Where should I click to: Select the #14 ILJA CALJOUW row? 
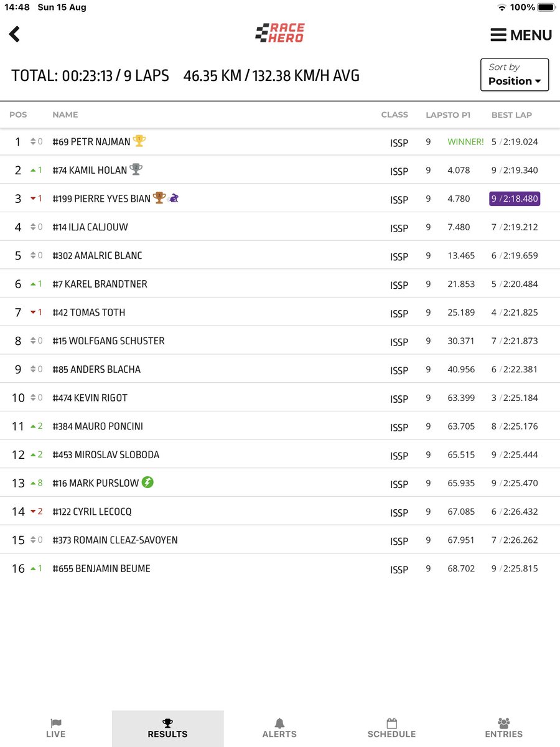tap(280, 227)
